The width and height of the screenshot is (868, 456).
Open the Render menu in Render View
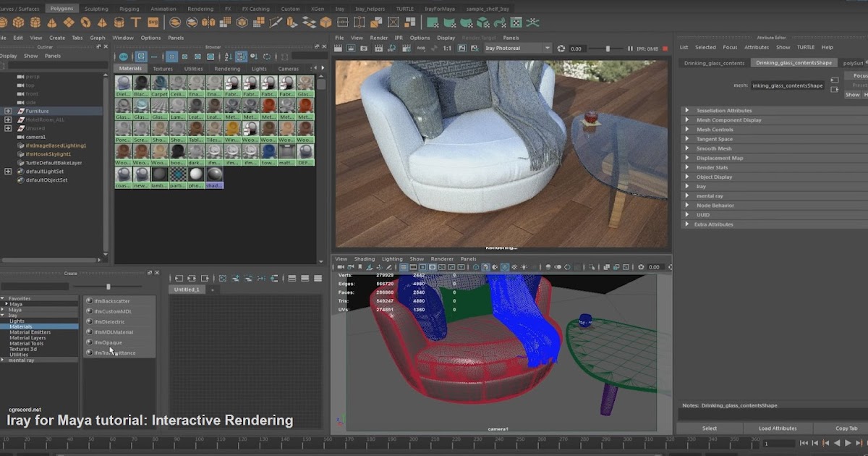pos(379,37)
